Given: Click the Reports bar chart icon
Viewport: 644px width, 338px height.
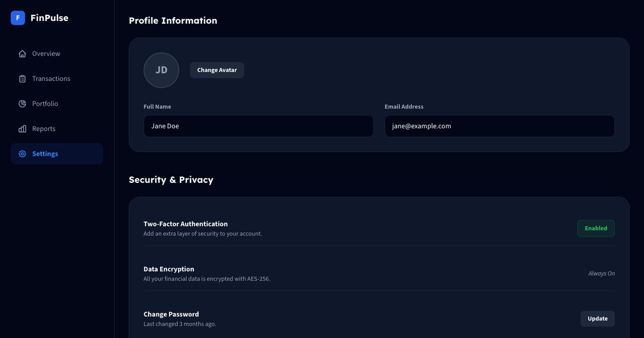Looking at the screenshot, I should tap(22, 129).
